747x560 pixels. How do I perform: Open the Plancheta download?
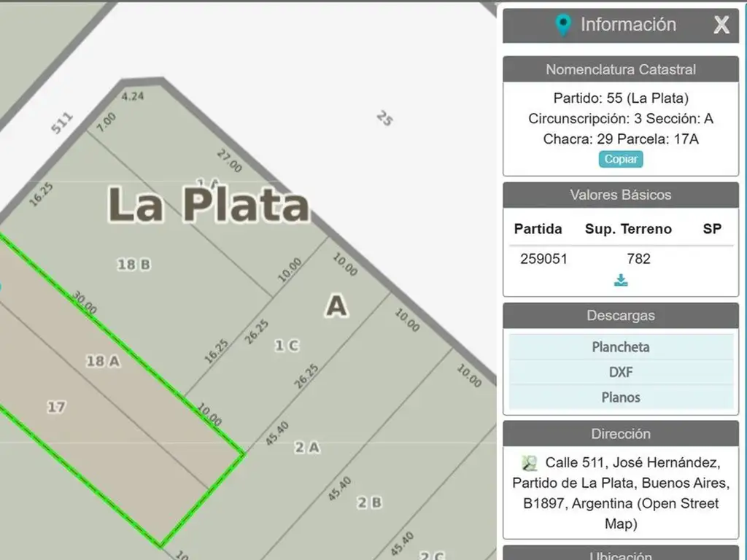coord(621,346)
